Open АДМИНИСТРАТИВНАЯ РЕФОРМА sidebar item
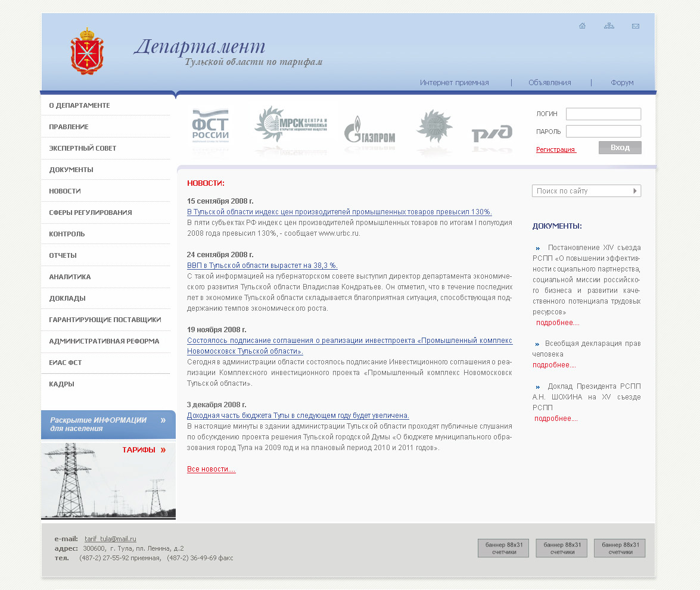Image resolution: width=700 pixels, height=590 pixels. tap(104, 341)
